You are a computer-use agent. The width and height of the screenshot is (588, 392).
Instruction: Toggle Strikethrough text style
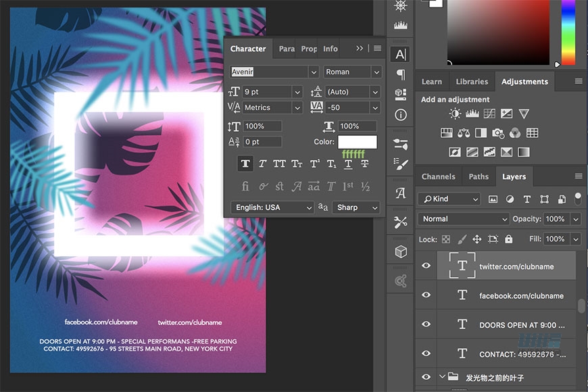point(365,164)
